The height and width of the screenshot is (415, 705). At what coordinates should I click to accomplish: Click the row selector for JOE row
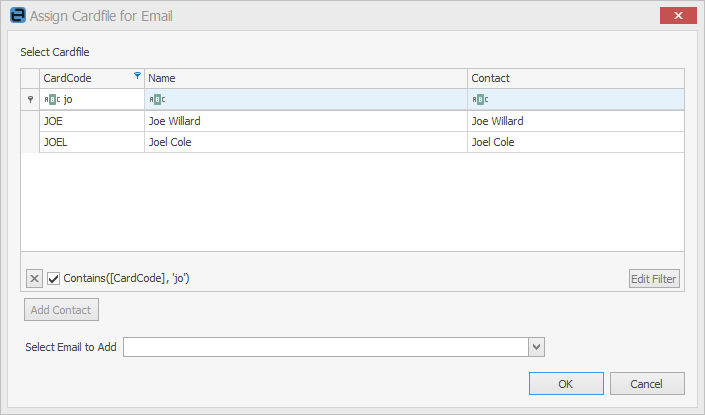coord(30,121)
